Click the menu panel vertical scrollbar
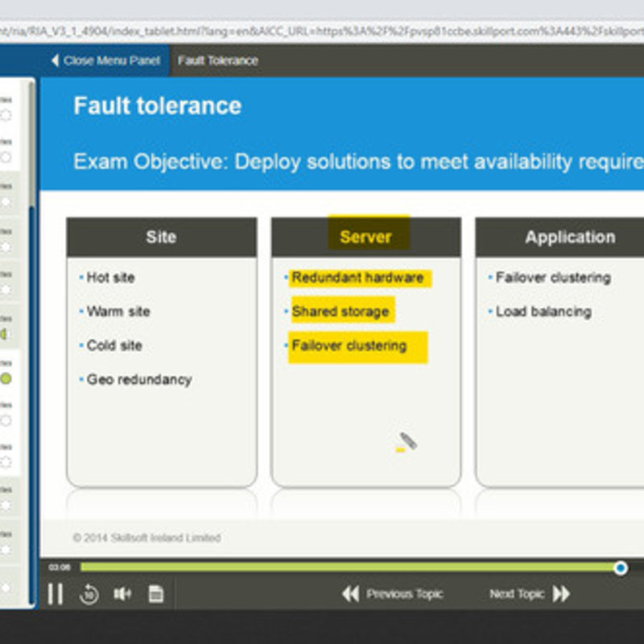The height and width of the screenshot is (644, 644). coord(31,144)
